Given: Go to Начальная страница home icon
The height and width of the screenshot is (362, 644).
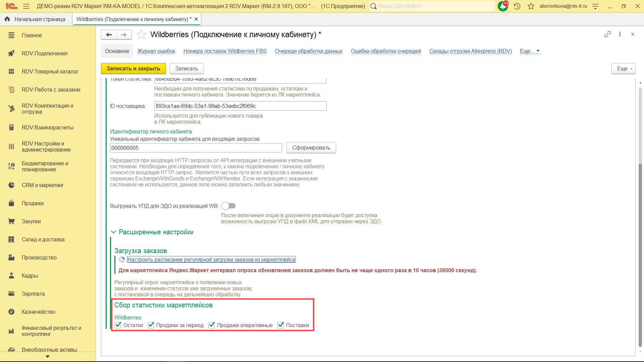Looking at the screenshot, I should pyautogui.click(x=7, y=19).
